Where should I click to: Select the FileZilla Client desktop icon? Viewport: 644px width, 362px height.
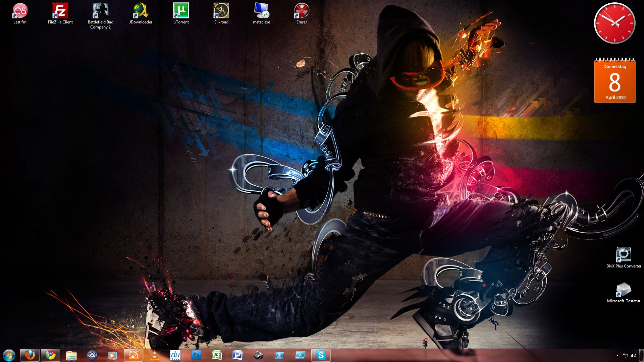tap(60, 11)
